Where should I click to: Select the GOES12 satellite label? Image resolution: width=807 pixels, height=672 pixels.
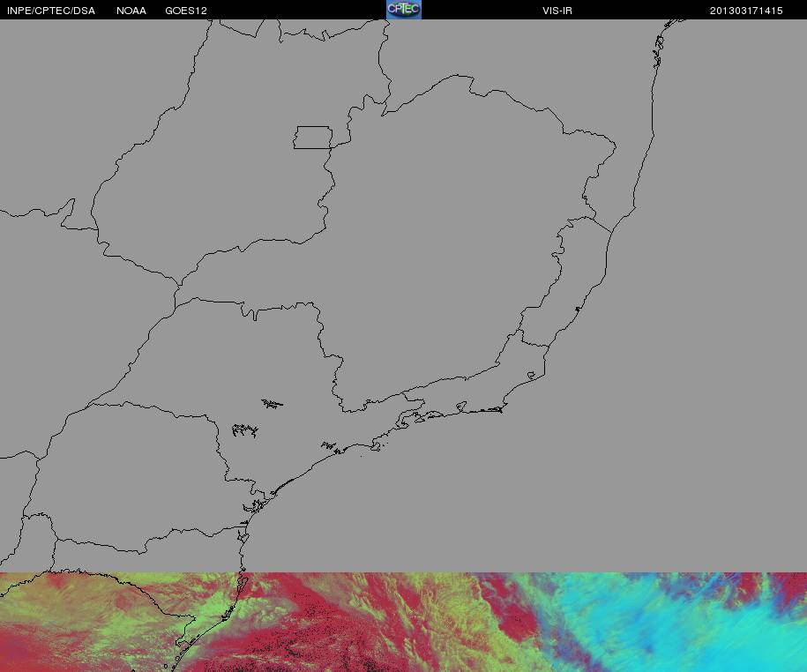[x=186, y=11]
